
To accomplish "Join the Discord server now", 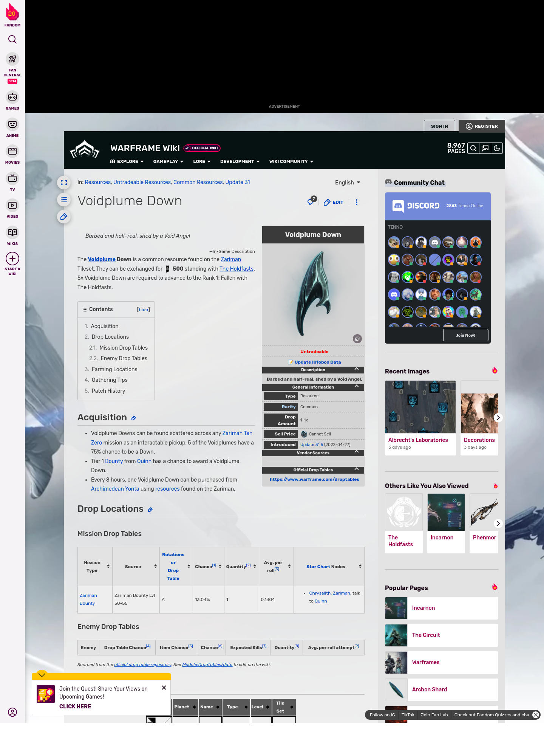I will click(466, 335).
